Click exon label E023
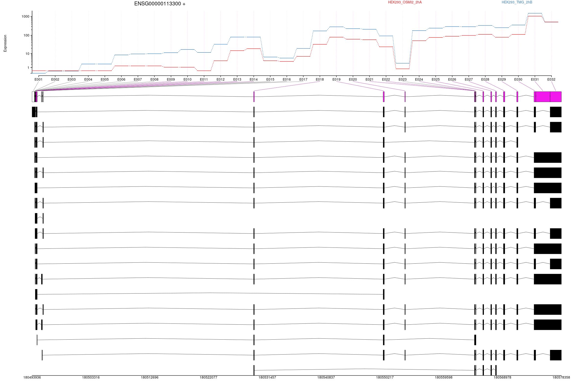This screenshot has width=588, height=382. click(403, 79)
